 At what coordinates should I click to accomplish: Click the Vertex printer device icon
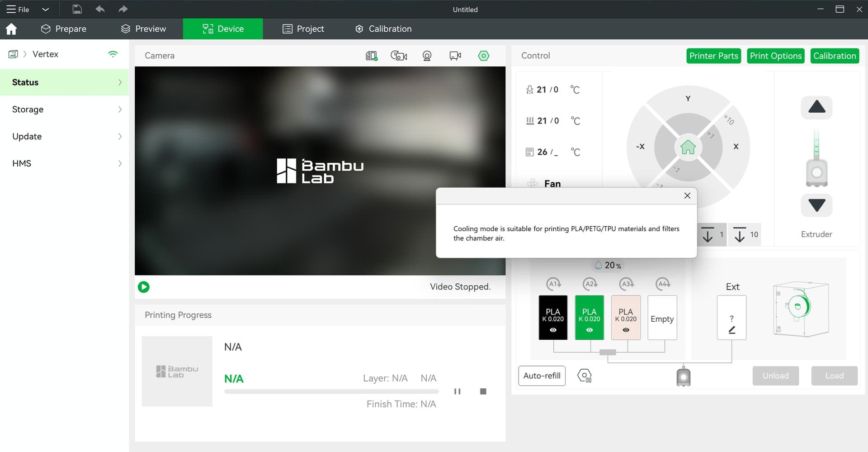point(13,54)
